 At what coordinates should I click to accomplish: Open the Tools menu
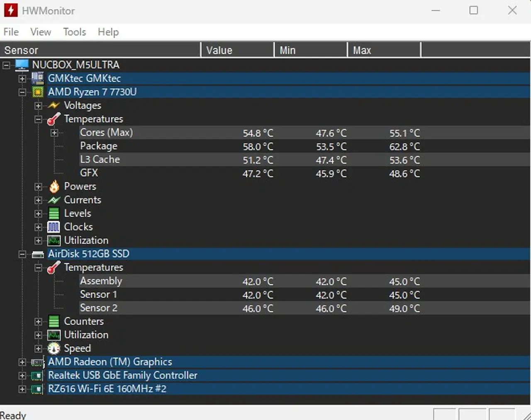click(x=75, y=32)
